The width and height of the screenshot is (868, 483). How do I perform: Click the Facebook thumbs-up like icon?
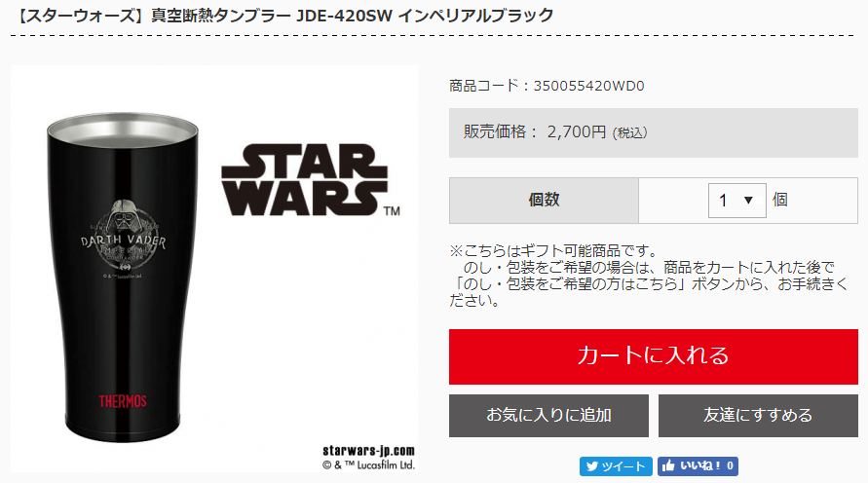tap(668, 465)
